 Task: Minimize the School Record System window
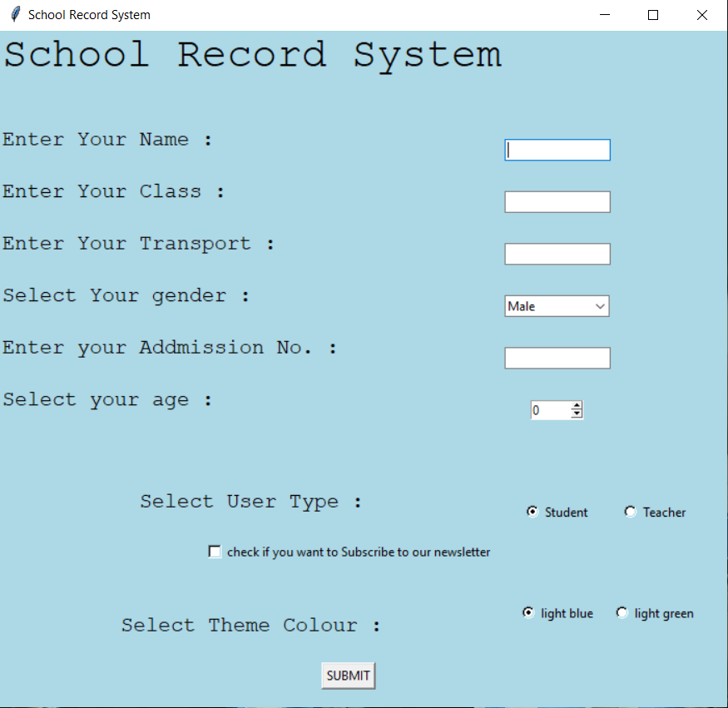point(604,15)
